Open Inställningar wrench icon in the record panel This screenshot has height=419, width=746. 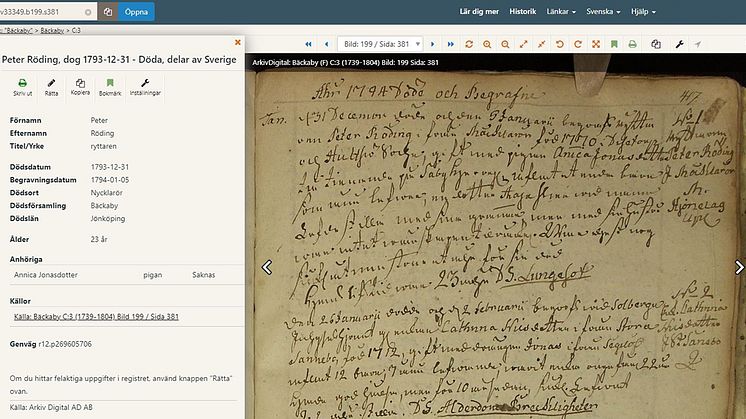click(145, 83)
